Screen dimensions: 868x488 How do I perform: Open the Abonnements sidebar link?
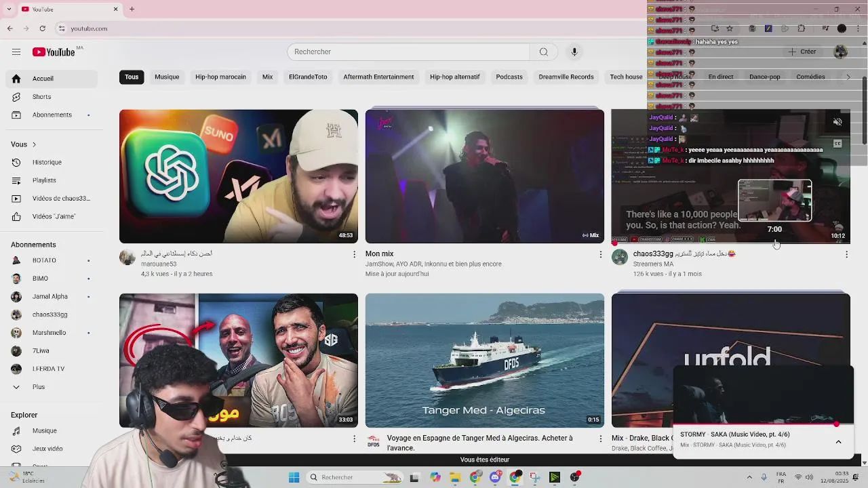[x=51, y=115]
